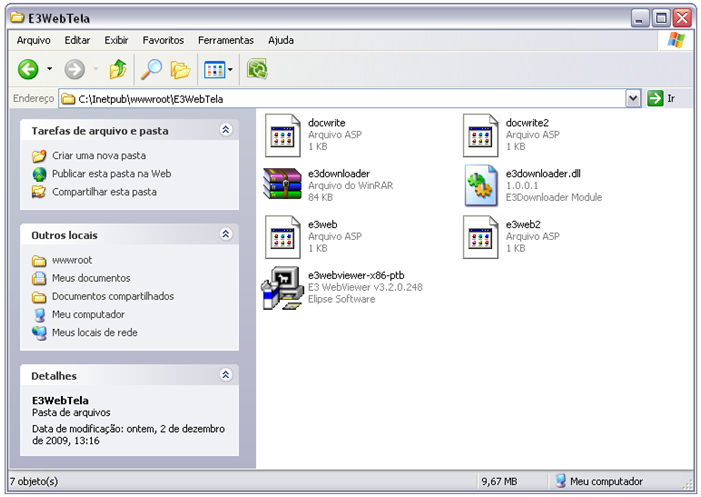The height and width of the screenshot is (497, 701).
Task: Collapse the Tarefas de arquivo e pasta panel
Action: pos(226,130)
